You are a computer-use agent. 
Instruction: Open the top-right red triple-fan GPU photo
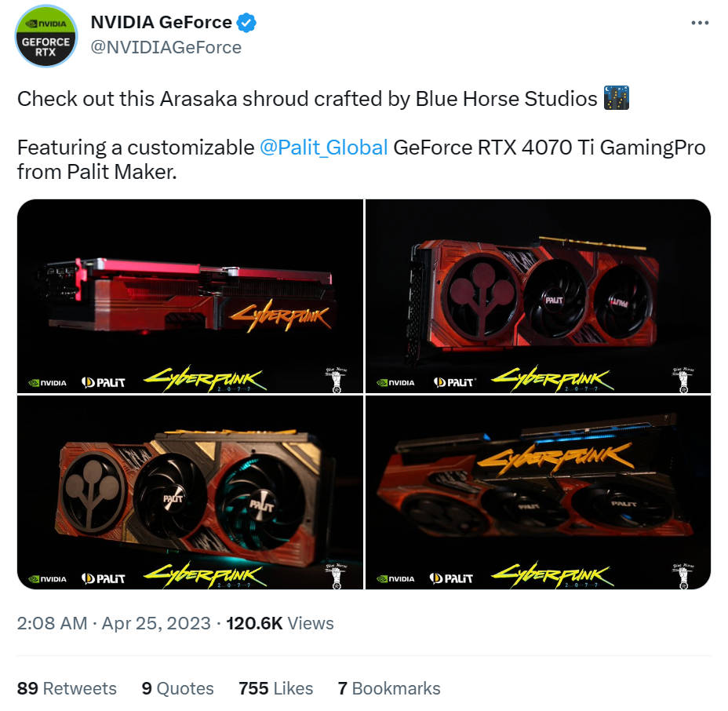click(538, 297)
